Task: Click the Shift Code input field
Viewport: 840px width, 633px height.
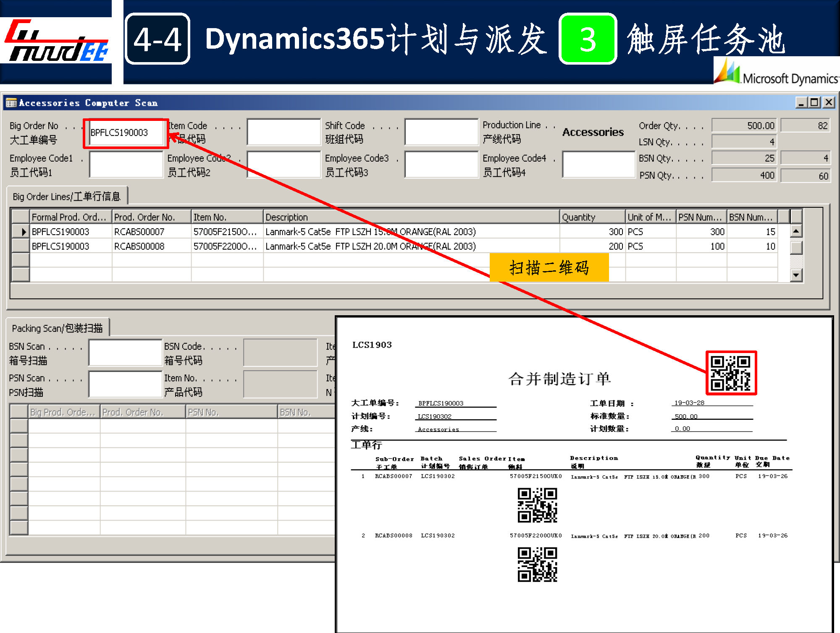Action: (x=441, y=132)
